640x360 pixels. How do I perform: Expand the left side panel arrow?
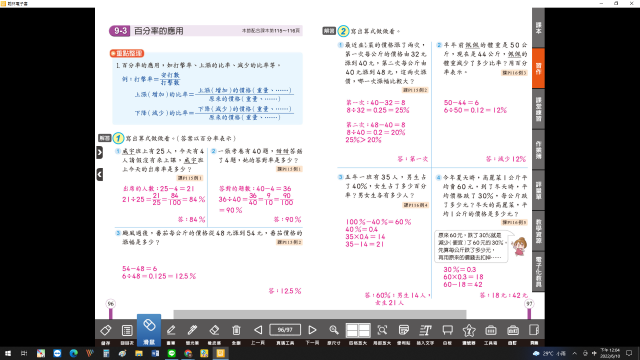pyautogui.click(x=100, y=153)
